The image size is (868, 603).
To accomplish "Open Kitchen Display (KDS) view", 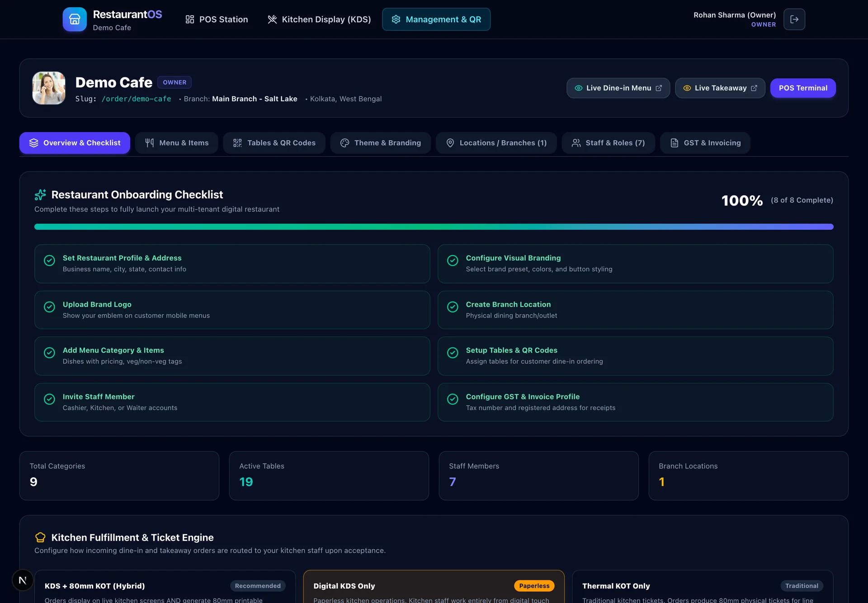I will (319, 19).
